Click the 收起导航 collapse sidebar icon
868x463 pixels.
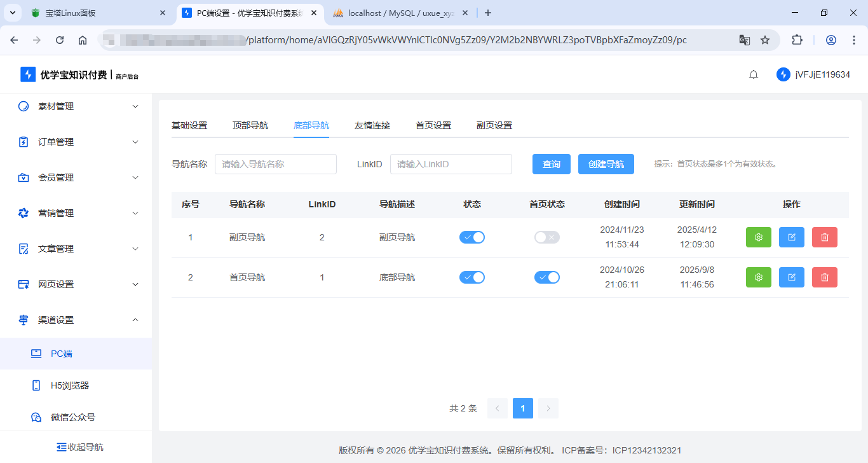click(x=62, y=447)
